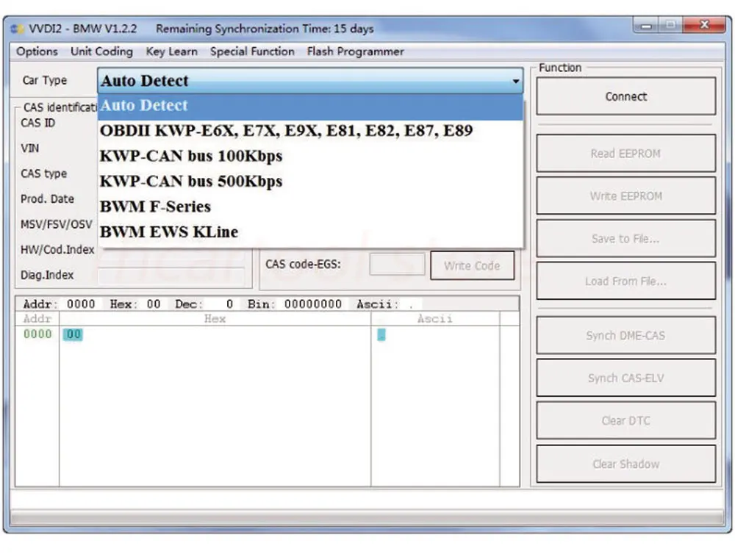The image size is (735, 560).
Task: Click the CAS code-EGS input field
Action: pyautogui.click(x=397, y=265)
